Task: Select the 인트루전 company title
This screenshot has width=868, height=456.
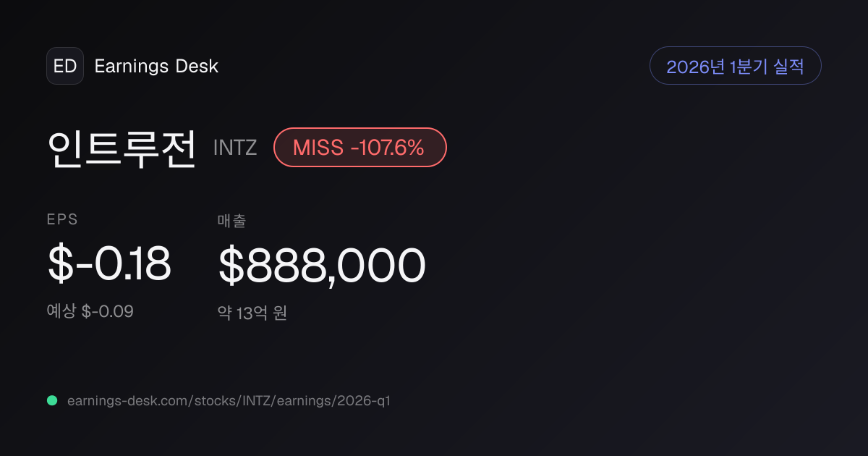Action: pos(122,148)
